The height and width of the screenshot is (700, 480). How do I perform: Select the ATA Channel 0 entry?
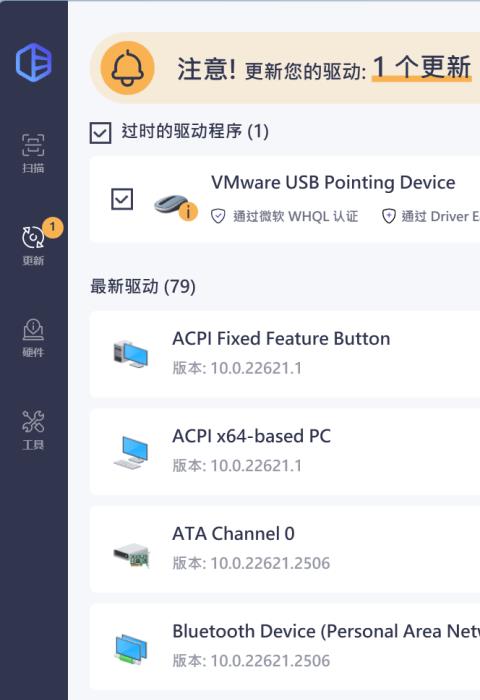coord(285,549)
